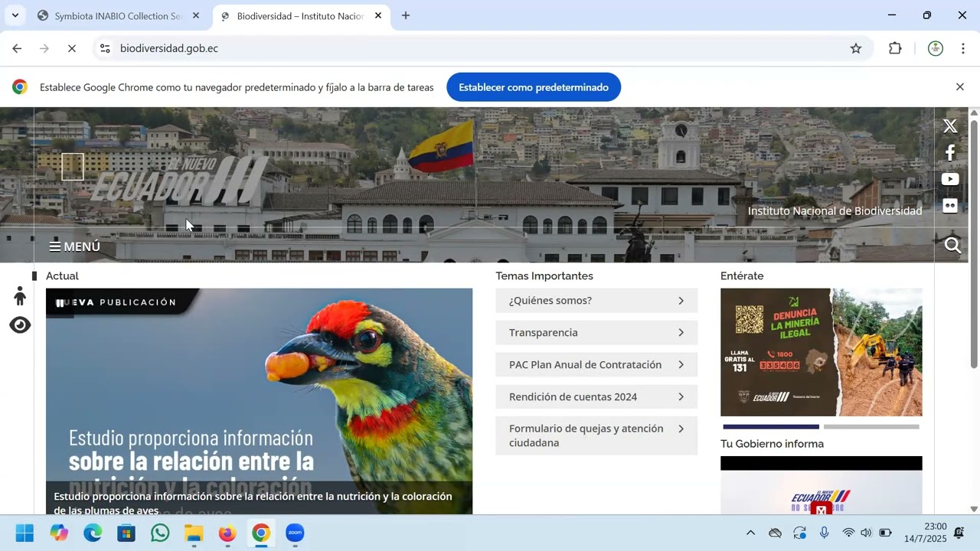The width and height of the screenshot is (980, 551).
Task: Open the accessibility person icon
Action: click(x=20, y=296)
